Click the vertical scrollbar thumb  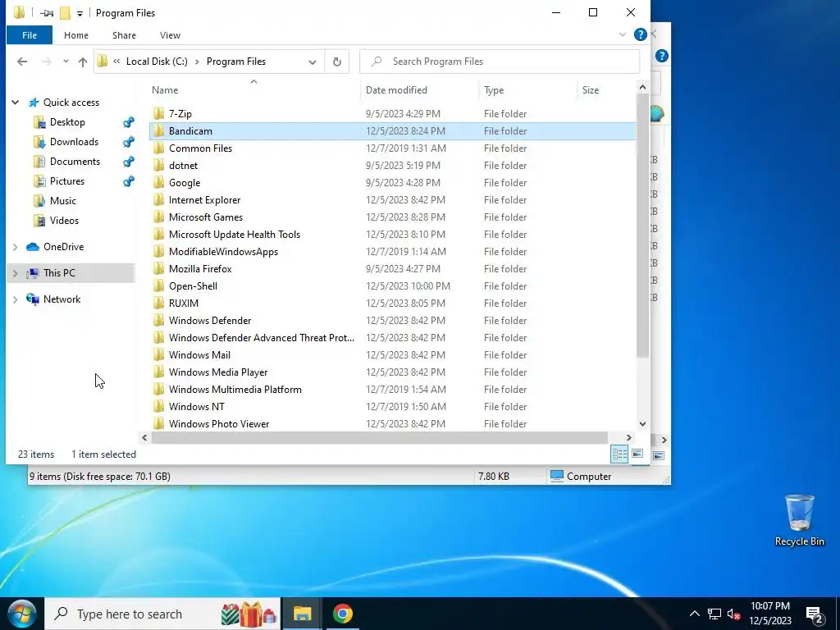(x=642, y=226)
